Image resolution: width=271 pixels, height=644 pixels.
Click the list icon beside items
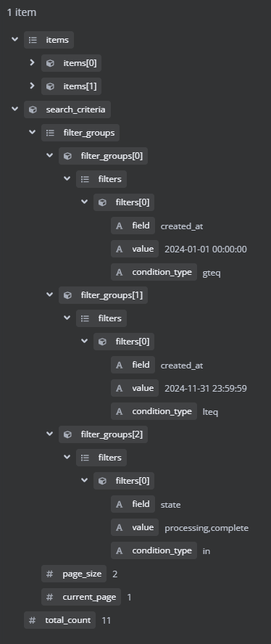(x=33, y=40)
